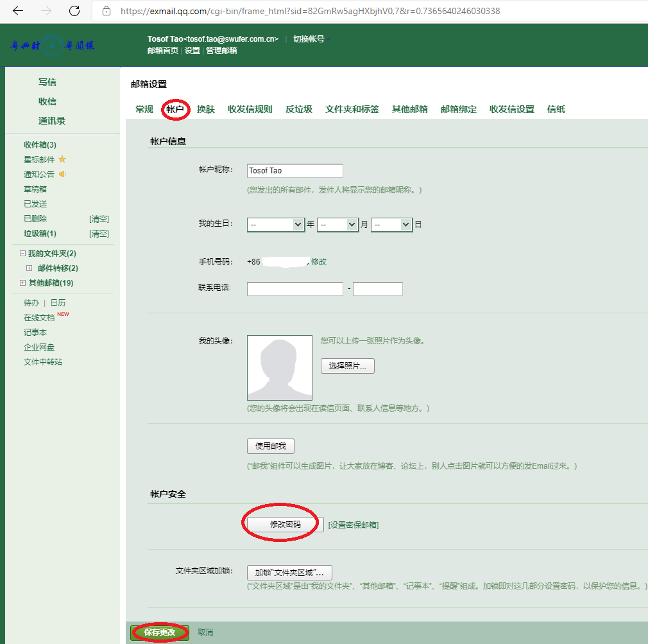The width and height of the screenshot is (648, 644).
Task: Open the 已删除 folder
Action: [35, 219]
